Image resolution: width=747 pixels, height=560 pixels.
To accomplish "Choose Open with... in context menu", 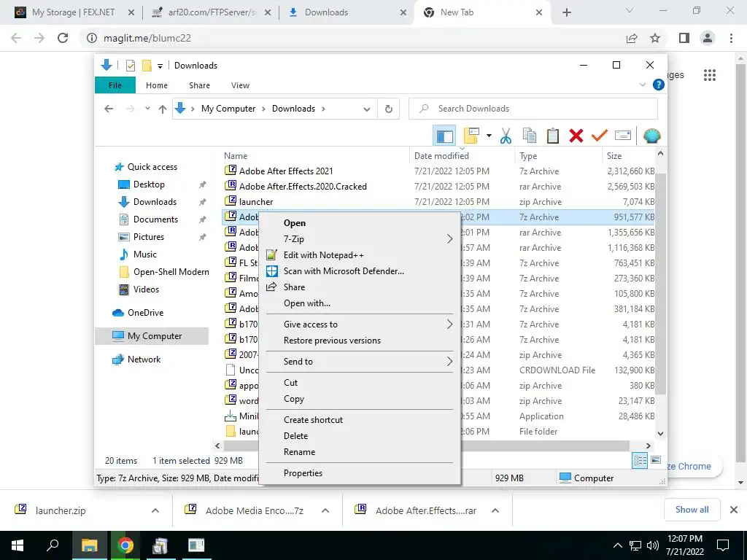I will pyautogui.click(x=360, y=303).
